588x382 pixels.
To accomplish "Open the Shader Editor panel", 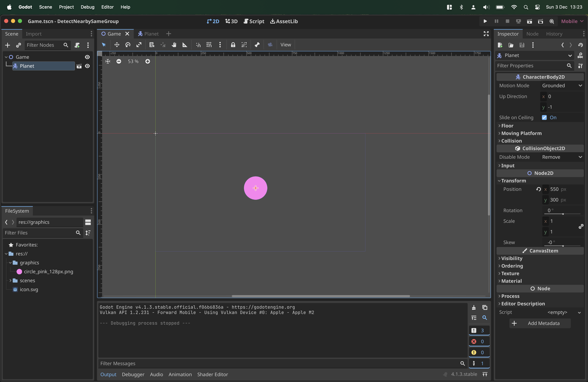I will [x=213, y=374].
